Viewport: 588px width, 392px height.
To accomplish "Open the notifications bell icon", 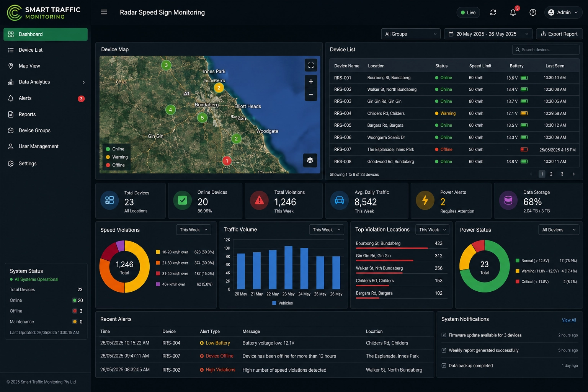I will (x=513, y=13).
